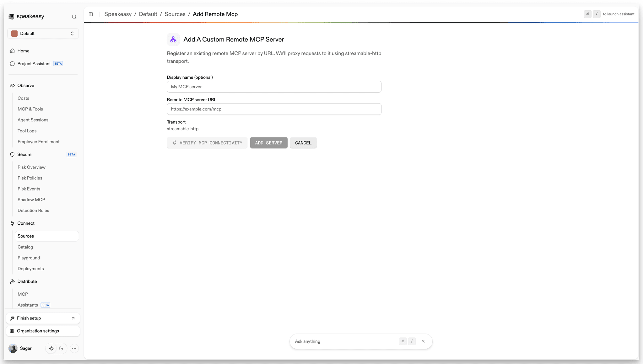This screenshot has width=643, height=364.
Task: Open Agent Sessions
Action: [x=33, y=120]
